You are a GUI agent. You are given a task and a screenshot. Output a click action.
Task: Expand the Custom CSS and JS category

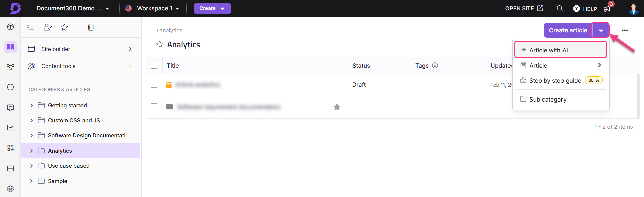pyautogui.click(x=31, y=120)
